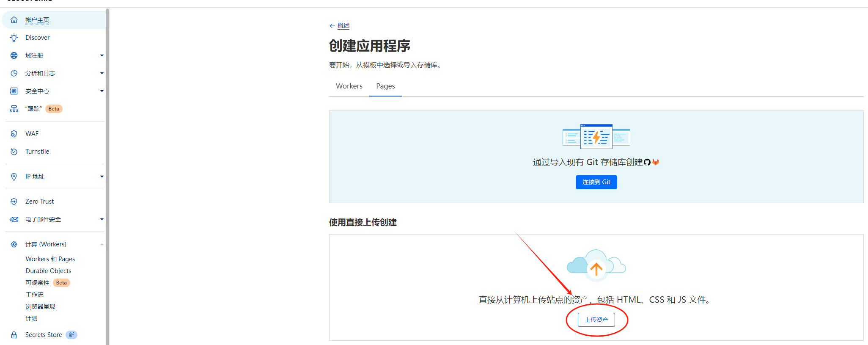Click the Git import illustration with lightning bolt
The width and height of the screenshot is (868, 345).
596,136
